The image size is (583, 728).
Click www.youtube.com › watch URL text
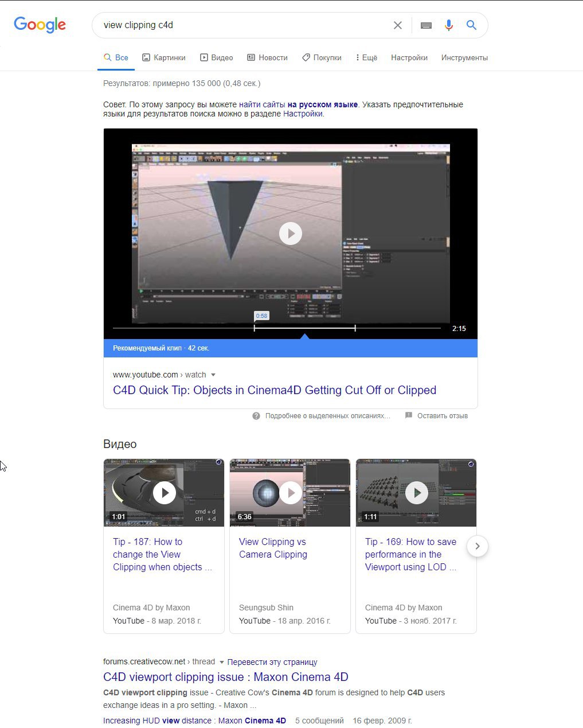pyautogui.click(x=159, y=375)
